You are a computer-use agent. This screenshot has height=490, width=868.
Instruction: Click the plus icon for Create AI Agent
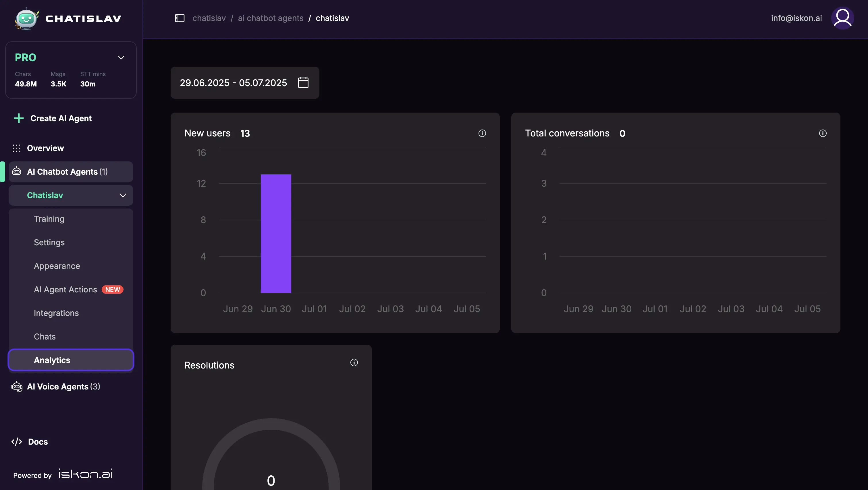pyautogui.click(x=19, y=118)
